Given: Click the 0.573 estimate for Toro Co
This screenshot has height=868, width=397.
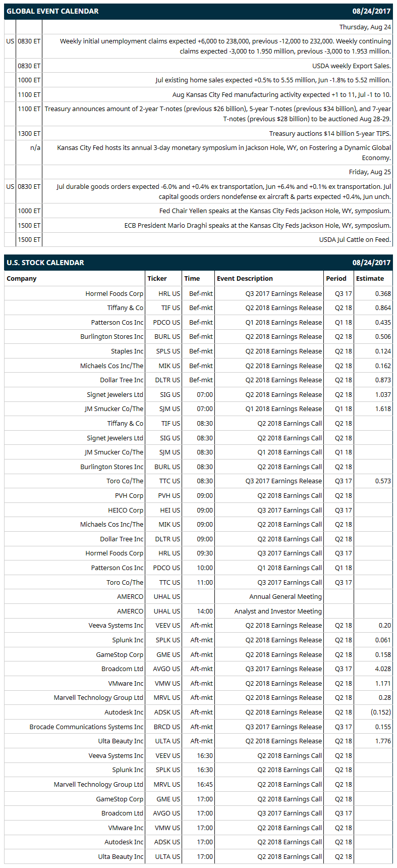Looking at the screenshot, I should pyautogui.click(x=383, y=481).
